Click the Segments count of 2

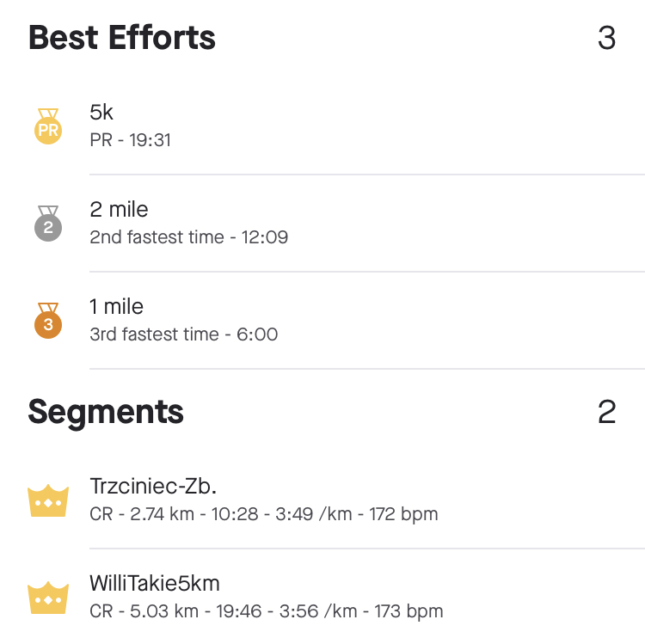(606, 413)
